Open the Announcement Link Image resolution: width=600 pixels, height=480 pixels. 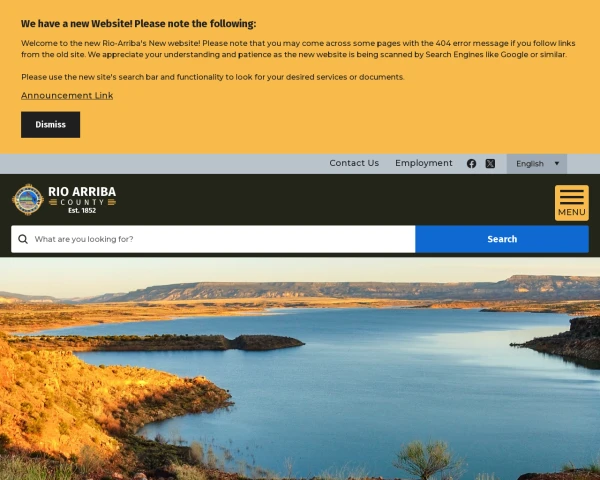click(x=67, y=96)
